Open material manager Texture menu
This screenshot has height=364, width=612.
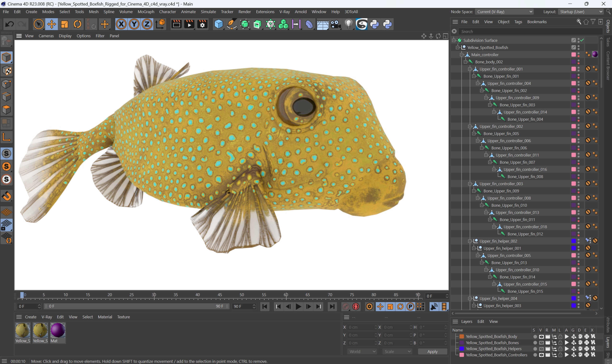click(123, 317)
